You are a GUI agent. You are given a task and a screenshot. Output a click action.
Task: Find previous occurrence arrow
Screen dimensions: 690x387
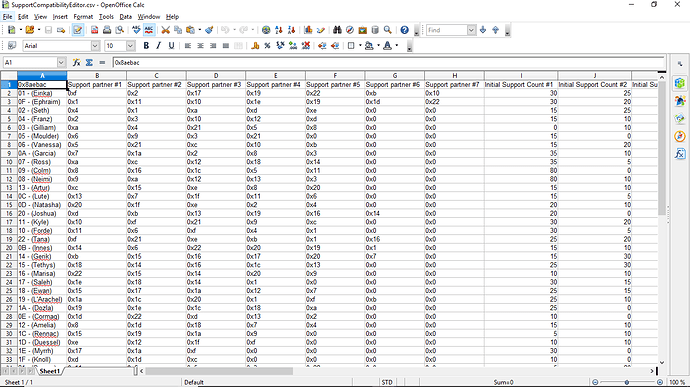[x=495, y=30]
